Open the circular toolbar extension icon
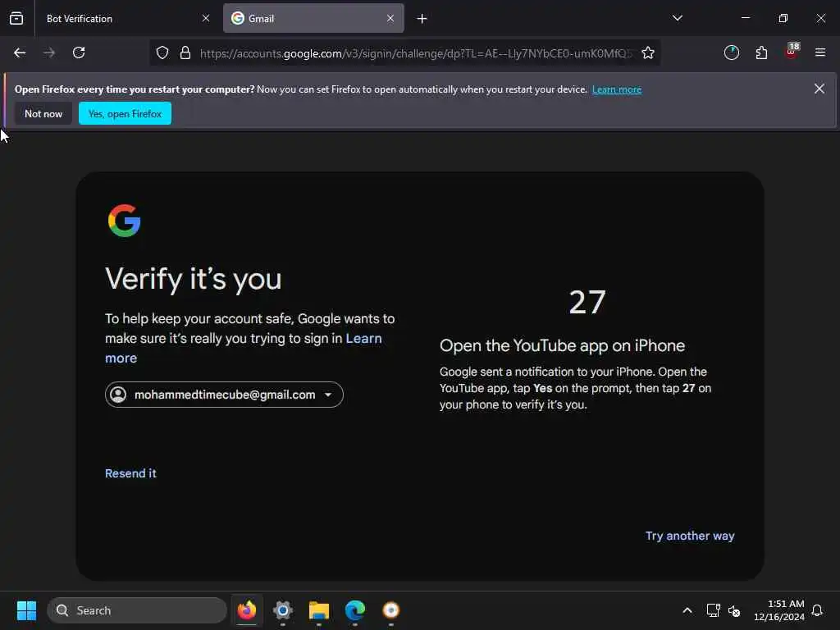Screen dimensions: 840x630 (x=731, y=52)
